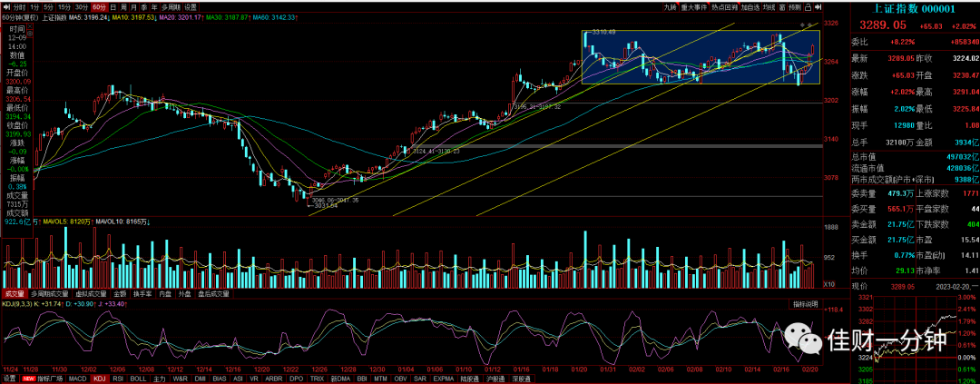Switch to weekly 周 chart

click(x=123, y=7)
